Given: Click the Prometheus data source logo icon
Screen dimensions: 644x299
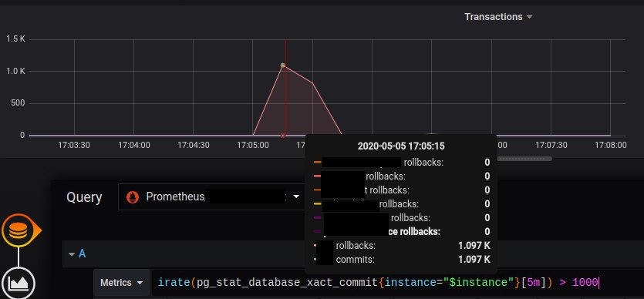Looking at the screenshot, I should [x=133, y=197].
